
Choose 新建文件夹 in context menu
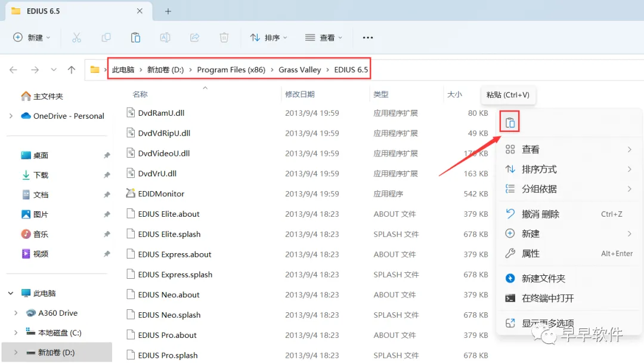click(x=569, y=278)
